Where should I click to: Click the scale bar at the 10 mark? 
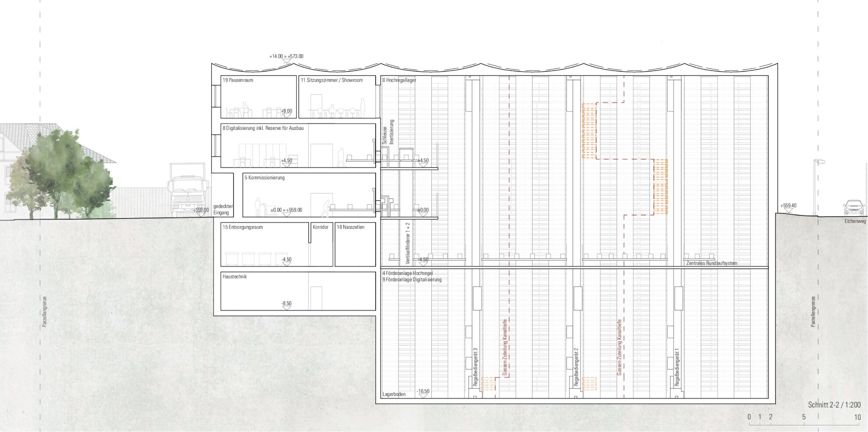pyautogui.click(x=857, y=418)
